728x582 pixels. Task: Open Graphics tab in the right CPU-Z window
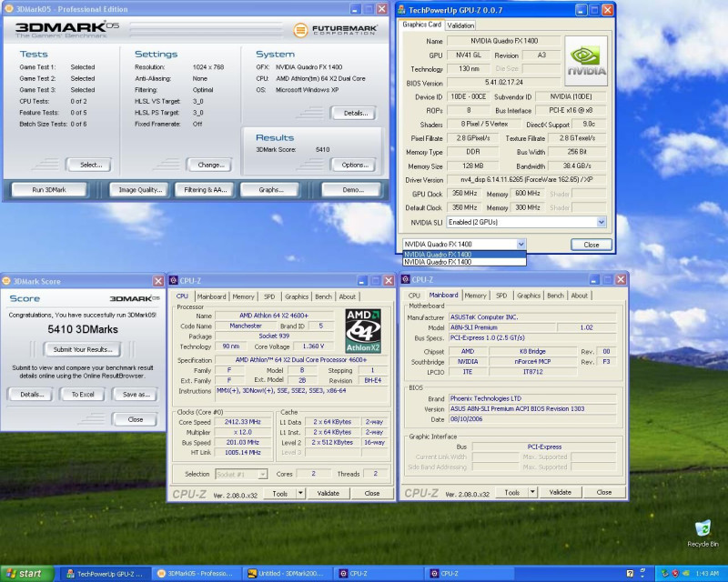[529, 296]
